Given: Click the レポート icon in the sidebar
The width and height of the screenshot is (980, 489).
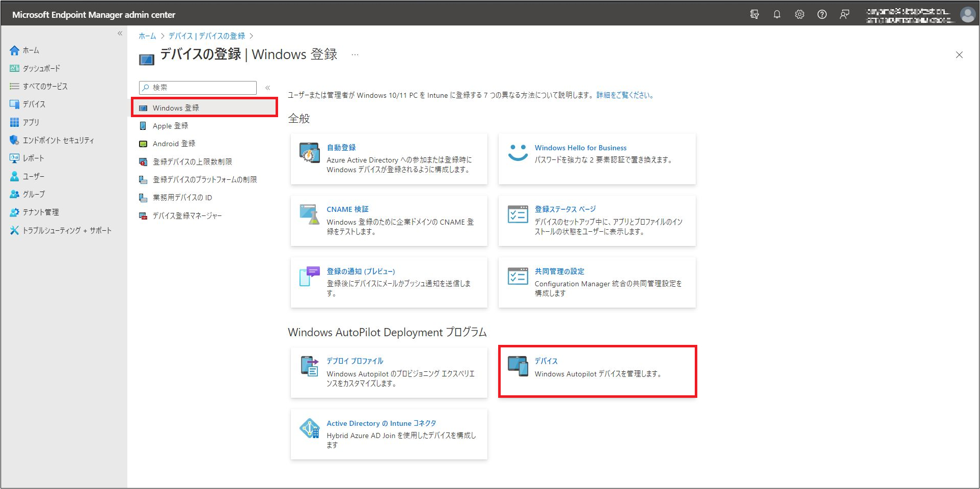Looking at the screenshot, I should tap(14, 158).
